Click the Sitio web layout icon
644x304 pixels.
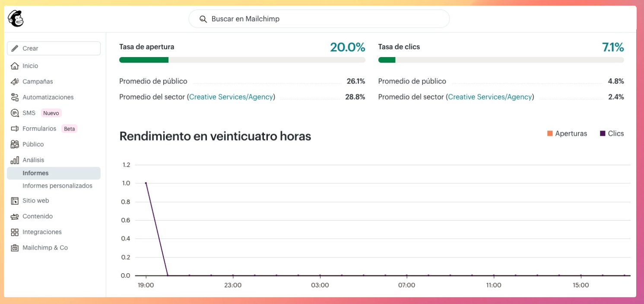[15, 201]
